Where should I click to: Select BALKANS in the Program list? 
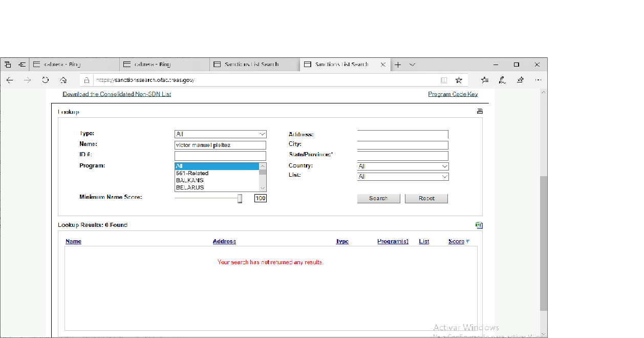click(190, 180)
